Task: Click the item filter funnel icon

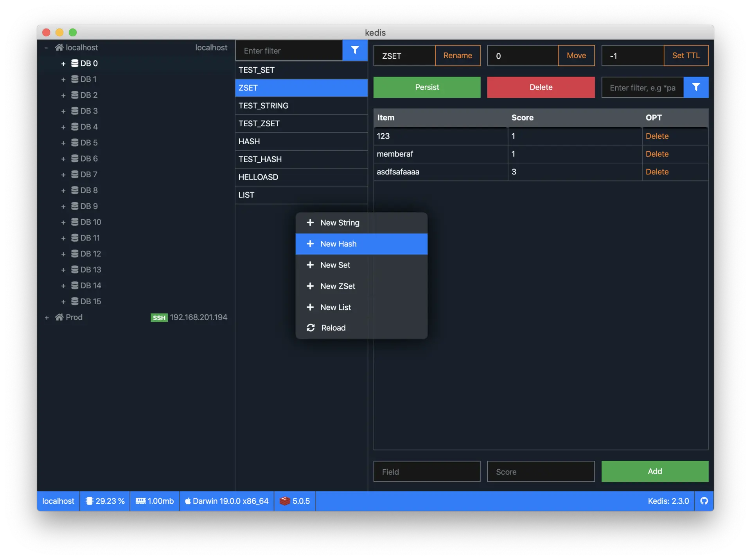Action: 696,87
